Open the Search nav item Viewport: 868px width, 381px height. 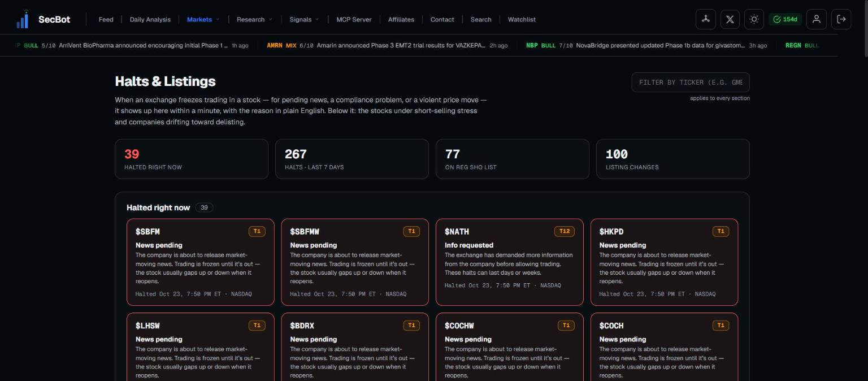point(481,19)
